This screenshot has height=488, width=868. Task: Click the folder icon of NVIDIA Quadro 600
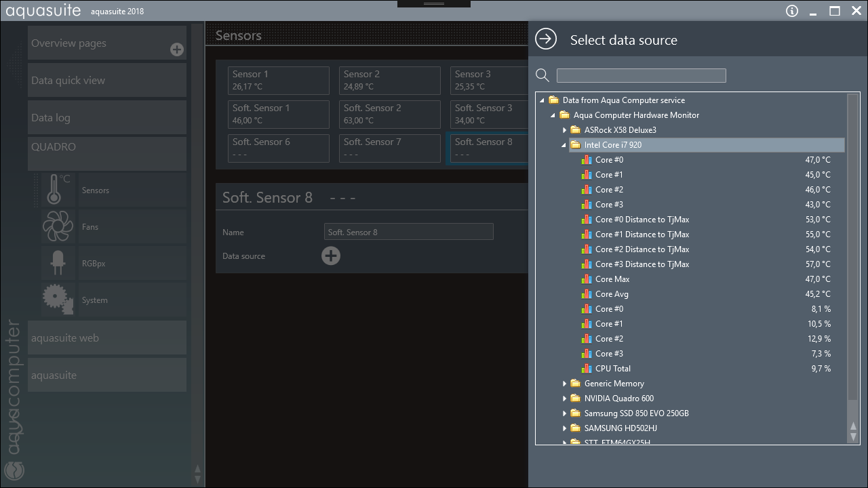576,399
